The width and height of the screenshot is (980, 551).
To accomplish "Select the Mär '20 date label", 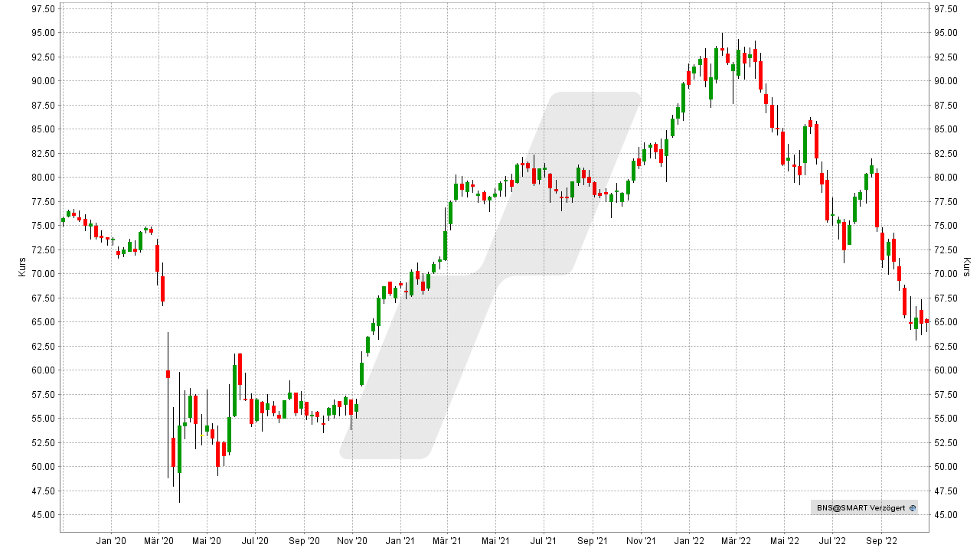I will coord(158,541).
